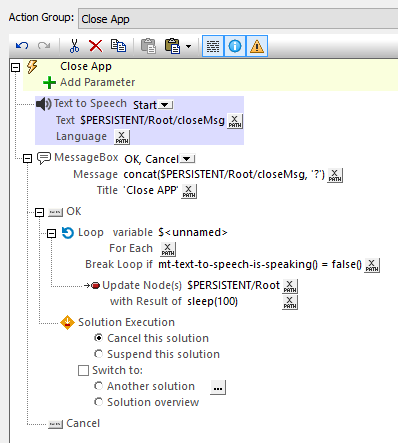Select Cancel this solution radio button
The width and height of the screenshot is (398, 443).
click(98, 338)
